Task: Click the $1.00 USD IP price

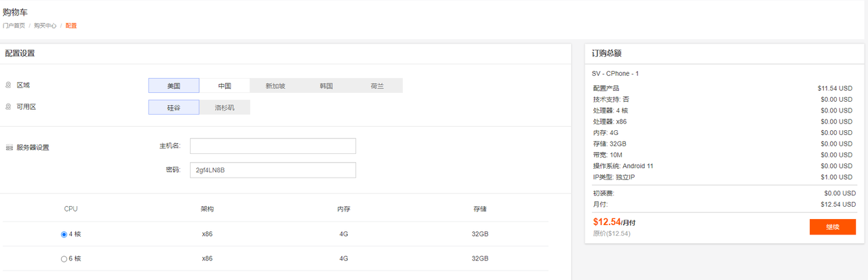Action: (836, 177)
